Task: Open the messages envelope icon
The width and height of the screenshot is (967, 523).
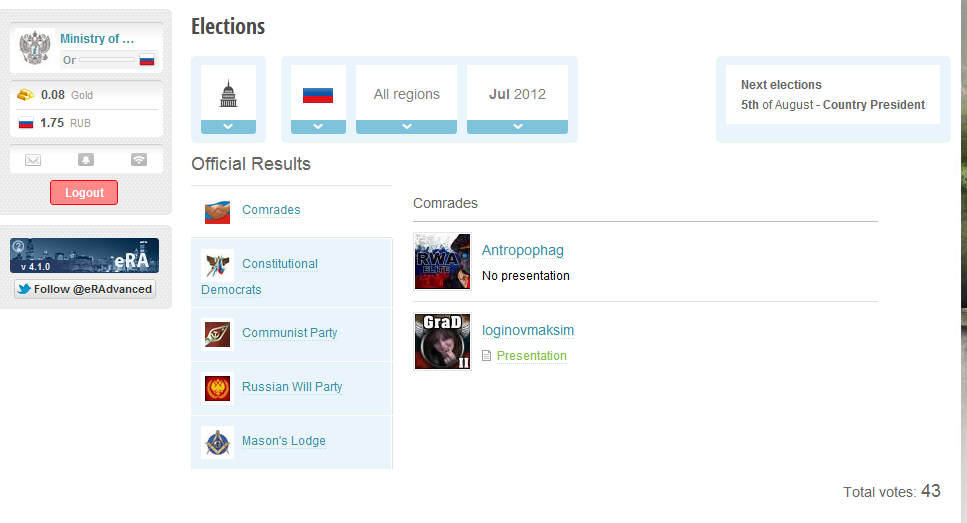Action: (x=33, y=160)
